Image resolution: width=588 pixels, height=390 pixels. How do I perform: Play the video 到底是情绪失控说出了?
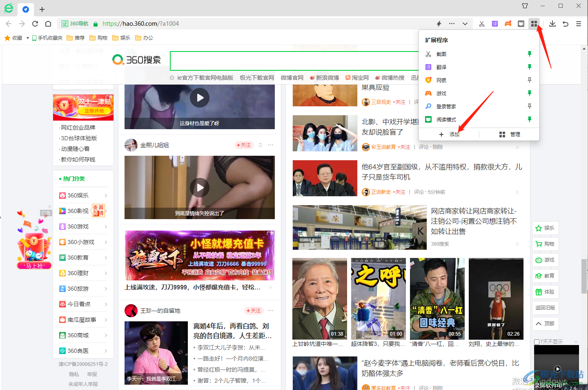click(200, 188)
